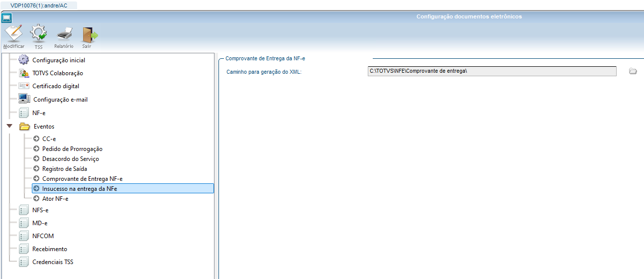Click the Sair exit door icon

point(90,34)
